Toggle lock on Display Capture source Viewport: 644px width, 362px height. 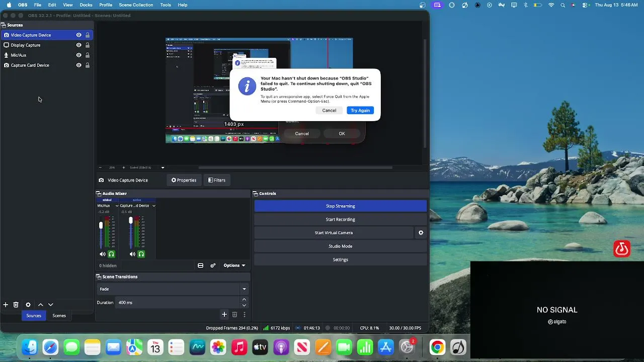pos(88,45)
